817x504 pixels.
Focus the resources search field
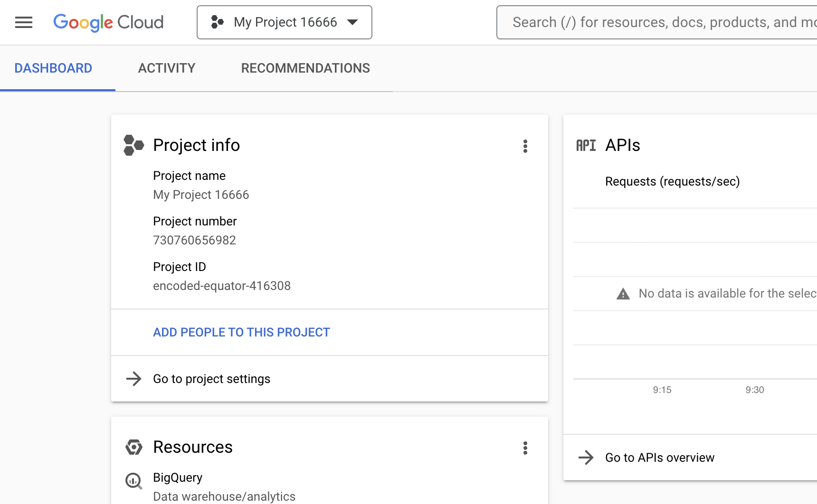coord(656,22)
